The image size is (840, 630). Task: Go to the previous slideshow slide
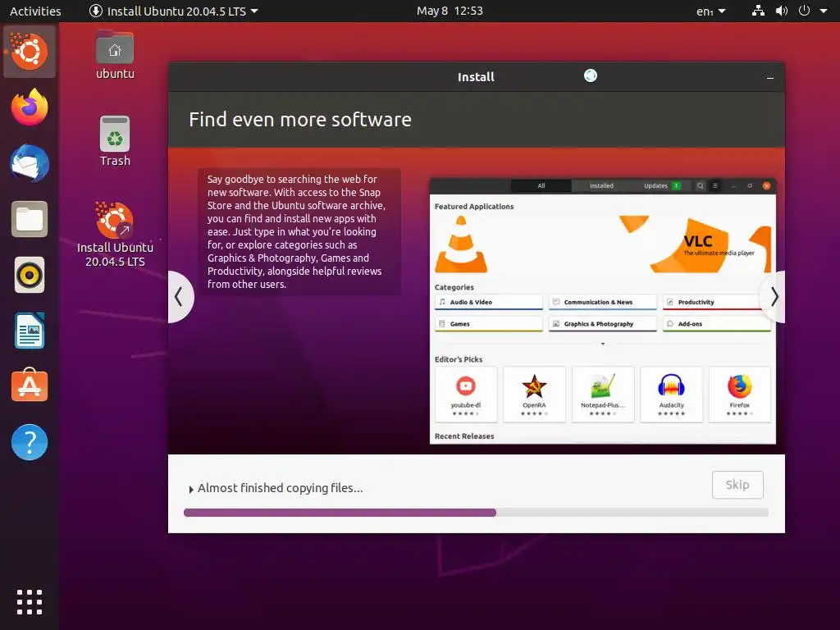180,297
